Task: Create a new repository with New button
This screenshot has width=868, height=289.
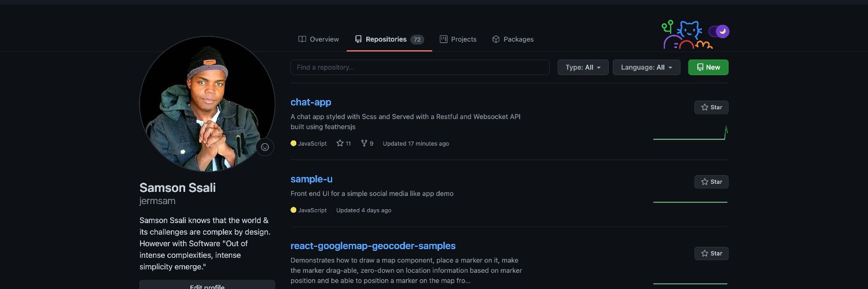Action: [x=708, y=68]
